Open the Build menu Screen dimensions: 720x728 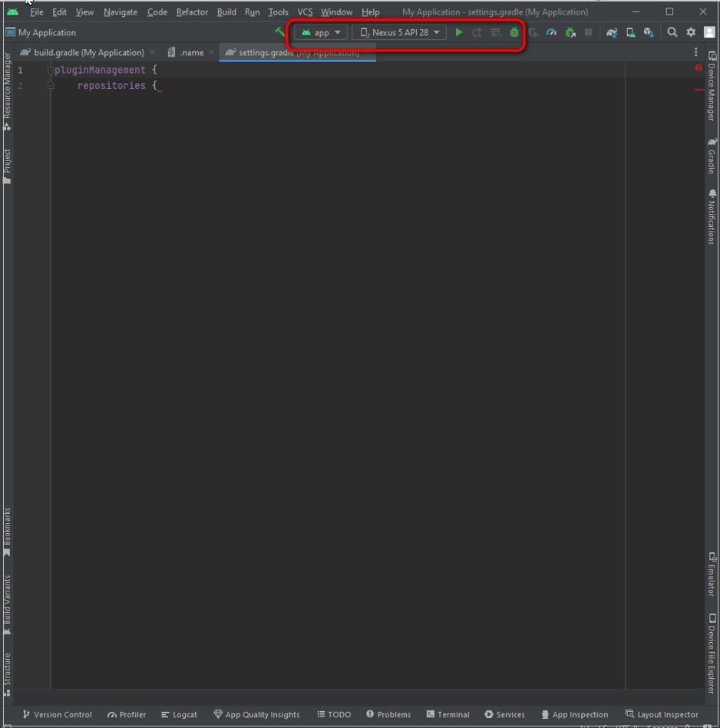pyautogui.click(x=226, y=12)
